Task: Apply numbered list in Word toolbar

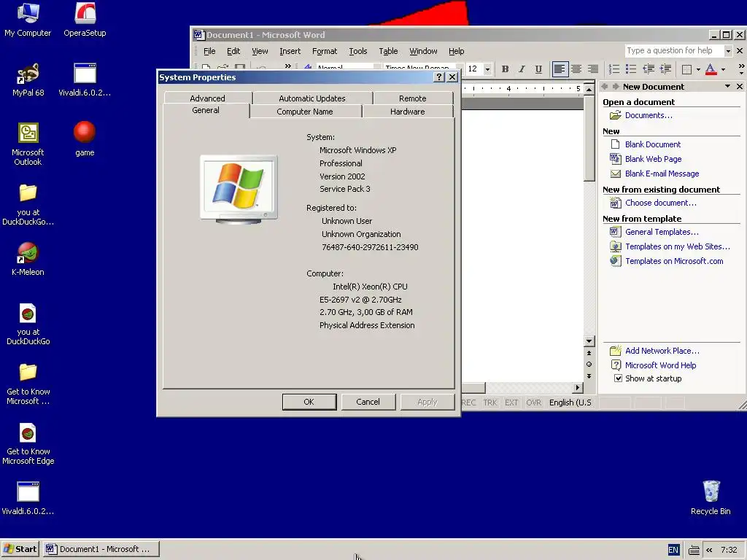Action: point(614,69)
